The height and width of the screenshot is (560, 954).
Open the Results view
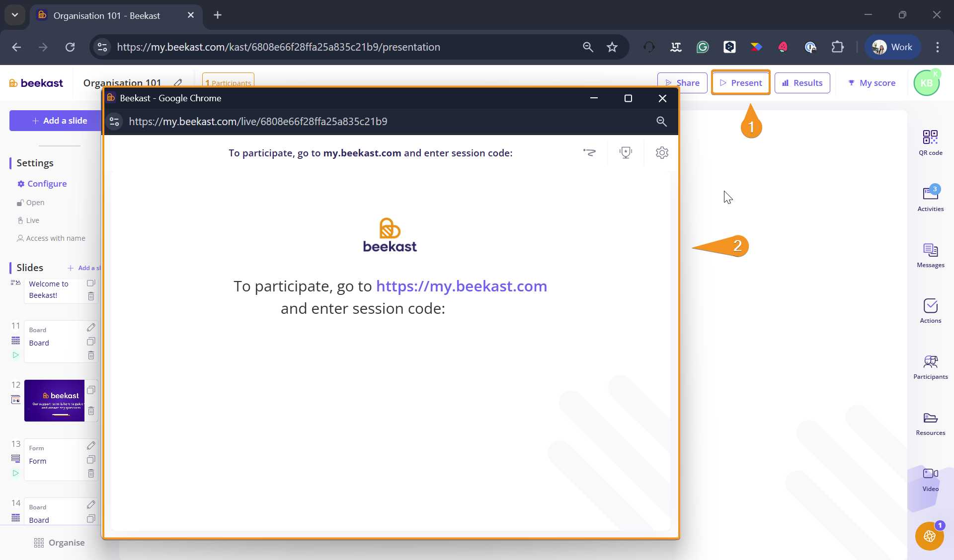tap(802, 83)
